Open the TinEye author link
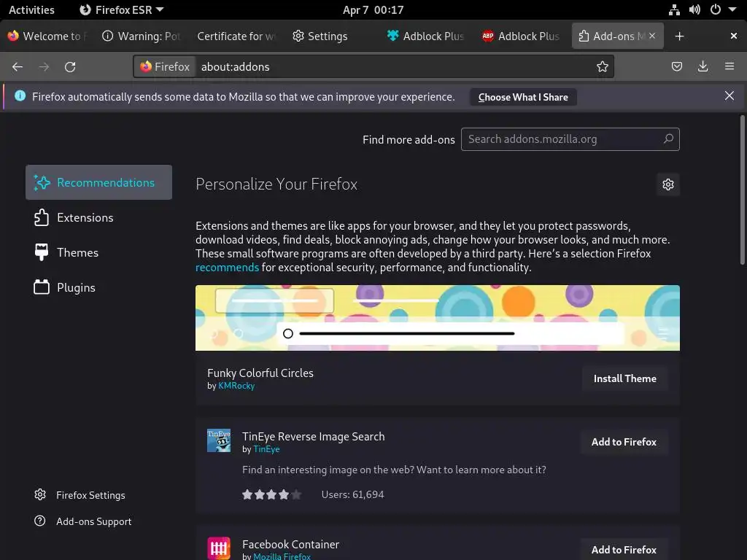747x560 pixels. click(266, 449)
